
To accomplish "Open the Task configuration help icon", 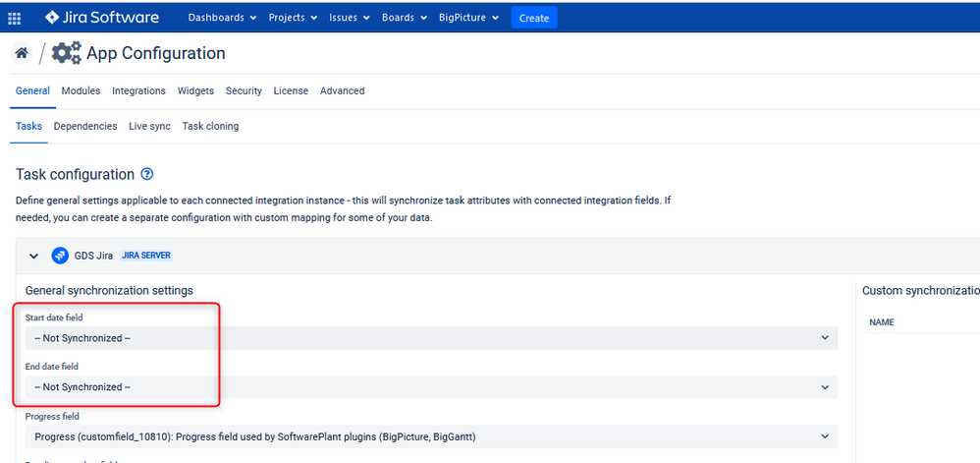I will point(147,174).
